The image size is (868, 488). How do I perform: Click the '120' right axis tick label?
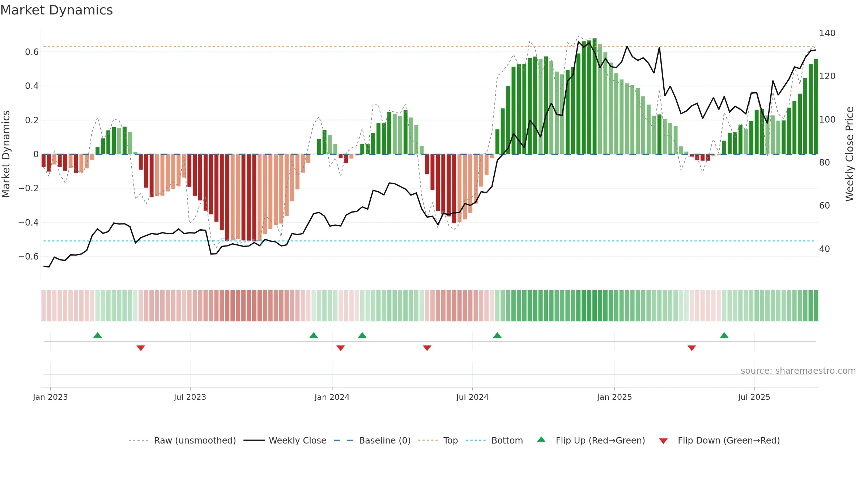coord(827,76)
